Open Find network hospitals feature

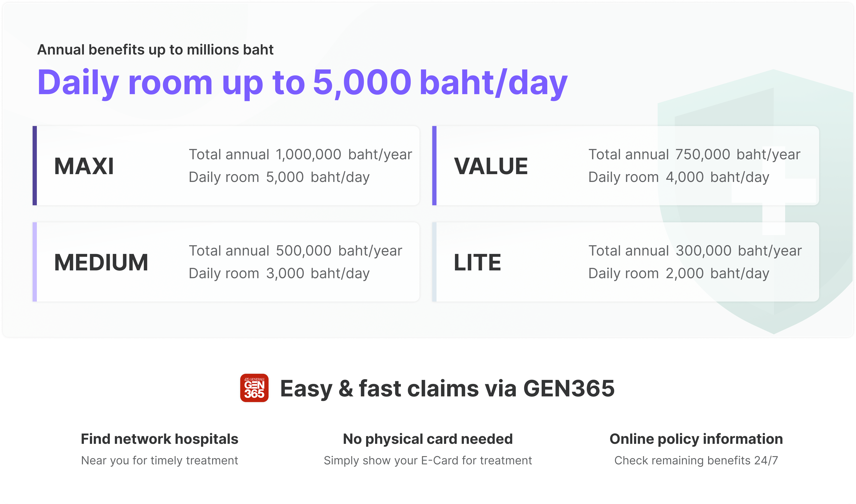tap(159, 449)
